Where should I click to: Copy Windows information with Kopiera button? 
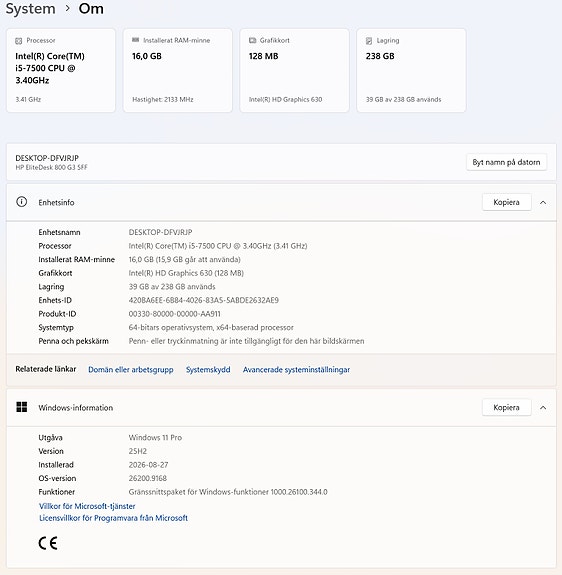[506, 407]
